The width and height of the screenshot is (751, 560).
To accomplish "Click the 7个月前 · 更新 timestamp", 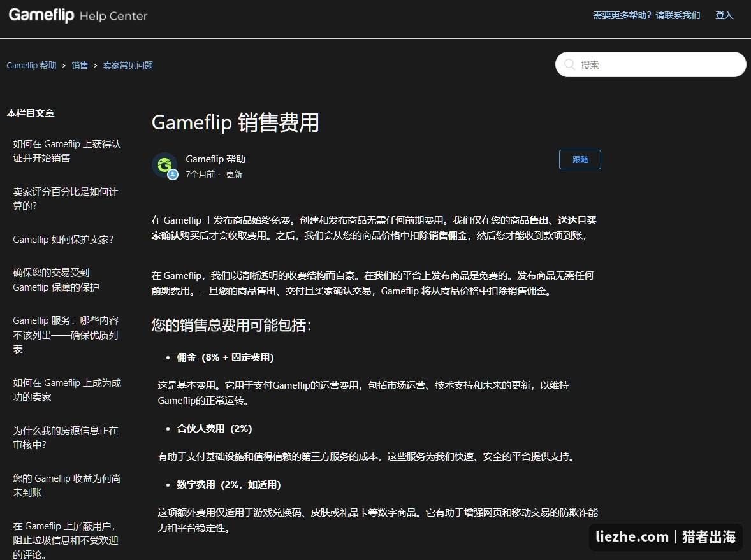I will (214, 174).
